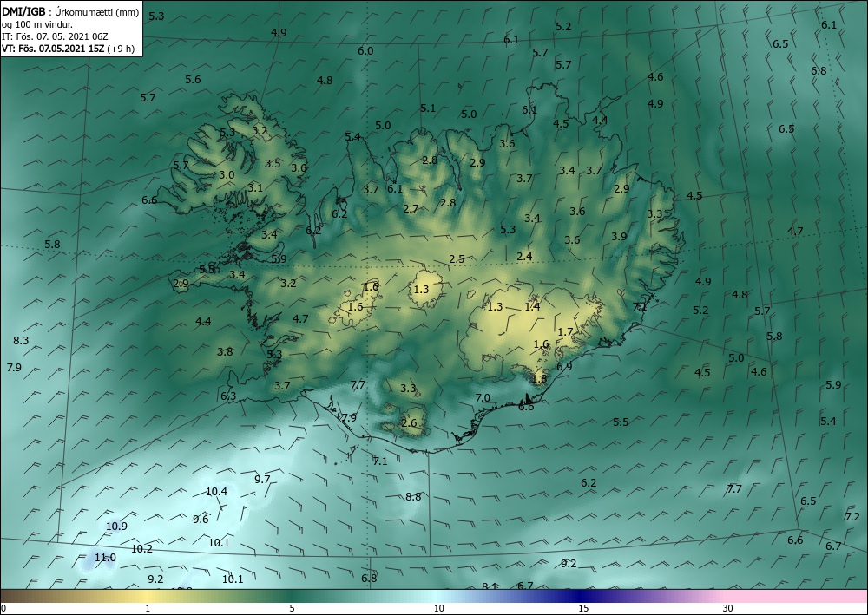This screenshot has width=868, height=615.
Task: Click the 3.1 value in the Westfjords
Action: click(255, 188)
